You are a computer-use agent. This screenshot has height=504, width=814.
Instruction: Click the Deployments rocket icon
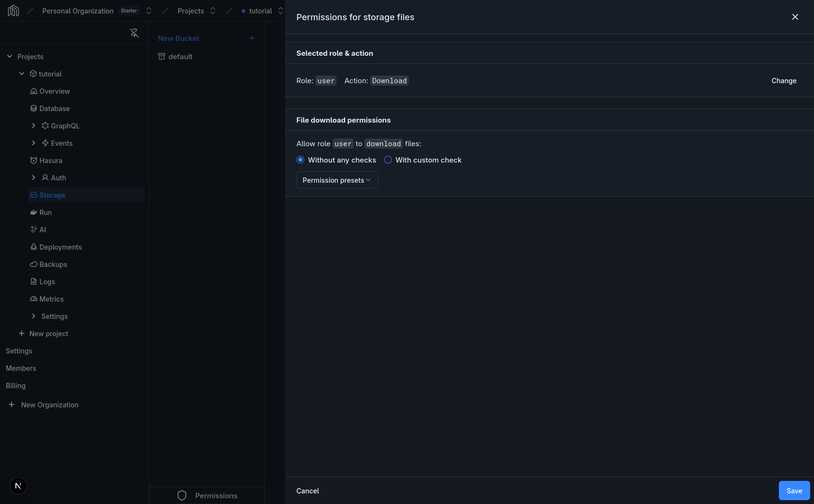(x=34, y=247)
